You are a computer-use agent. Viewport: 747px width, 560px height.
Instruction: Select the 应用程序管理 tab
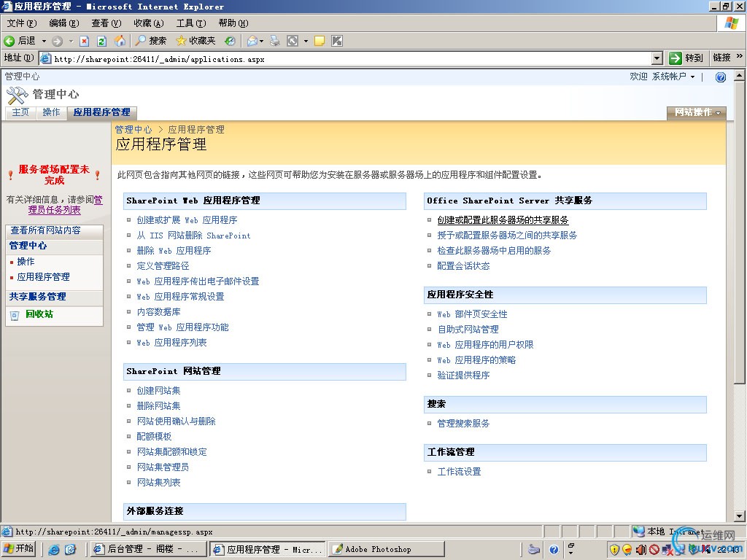tap(102, 112)
